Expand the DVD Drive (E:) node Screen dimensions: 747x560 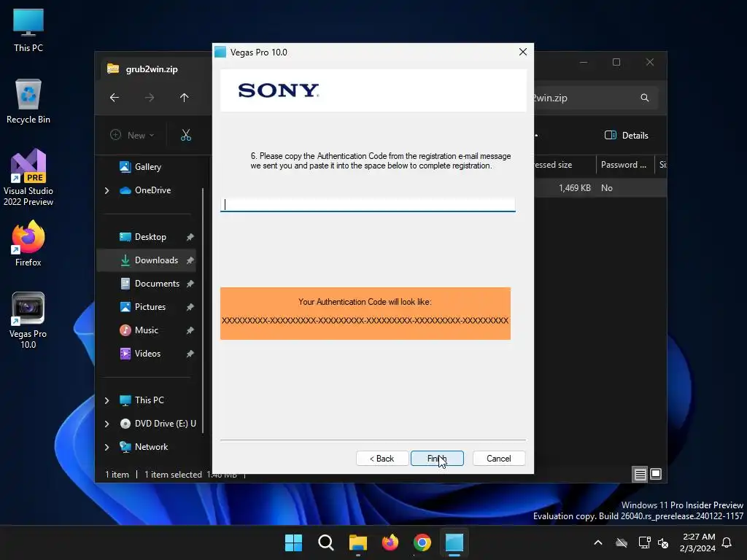pyautogui.click(x=107, y=424)
